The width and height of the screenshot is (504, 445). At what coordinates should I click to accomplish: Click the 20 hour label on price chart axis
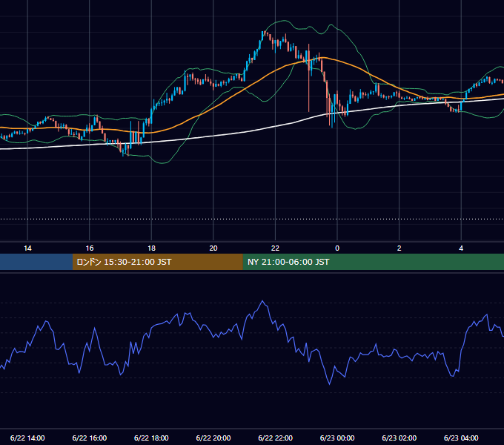(x=213, y=248)
